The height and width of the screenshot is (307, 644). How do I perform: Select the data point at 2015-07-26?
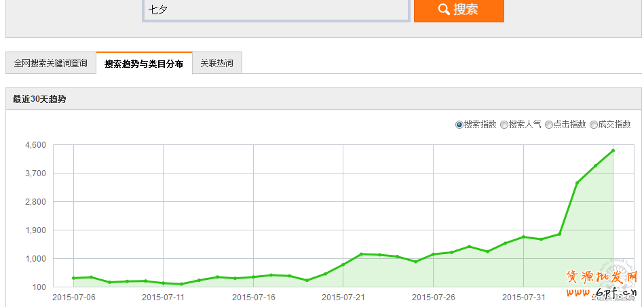click(x=433, y=254)
